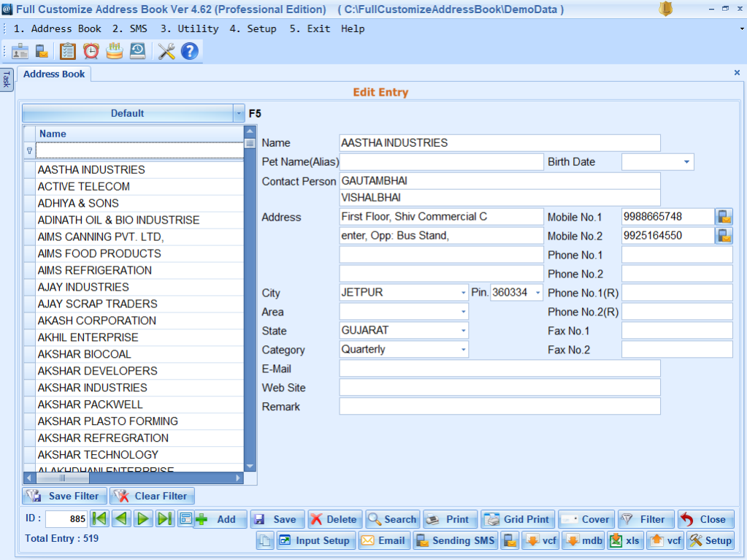Select AKSHAR TECHNOLOGY in the name list
The height and width of the screenshot is (560, 747).
pos(139,455)
